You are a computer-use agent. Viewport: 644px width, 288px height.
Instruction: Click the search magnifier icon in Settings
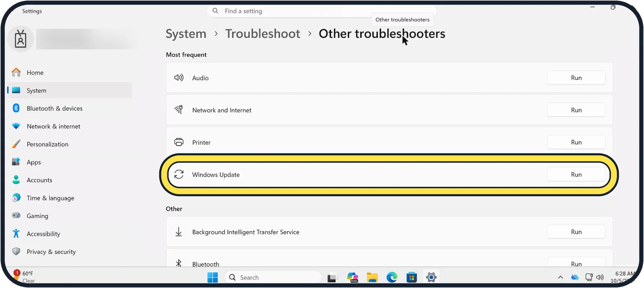coord(216,11)
